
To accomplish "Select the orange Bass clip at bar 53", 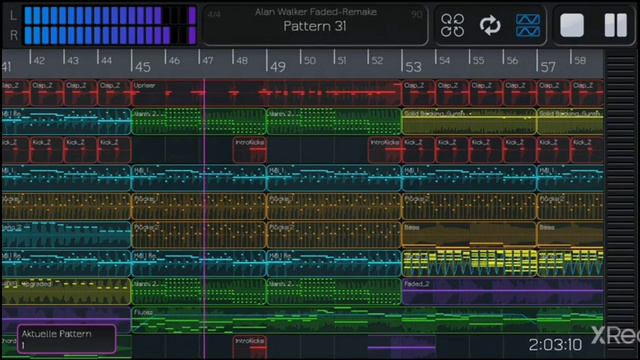I will 469,235.
